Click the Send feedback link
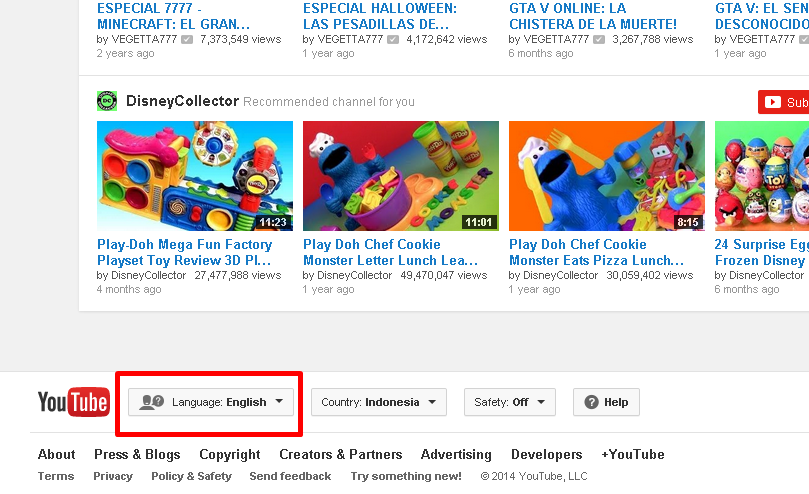 290,476
